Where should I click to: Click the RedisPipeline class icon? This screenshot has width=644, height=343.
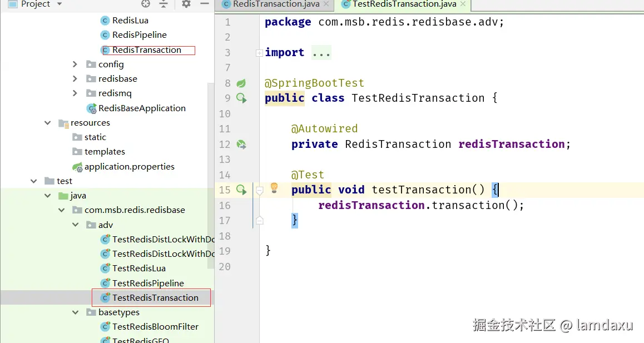point(105,35)
